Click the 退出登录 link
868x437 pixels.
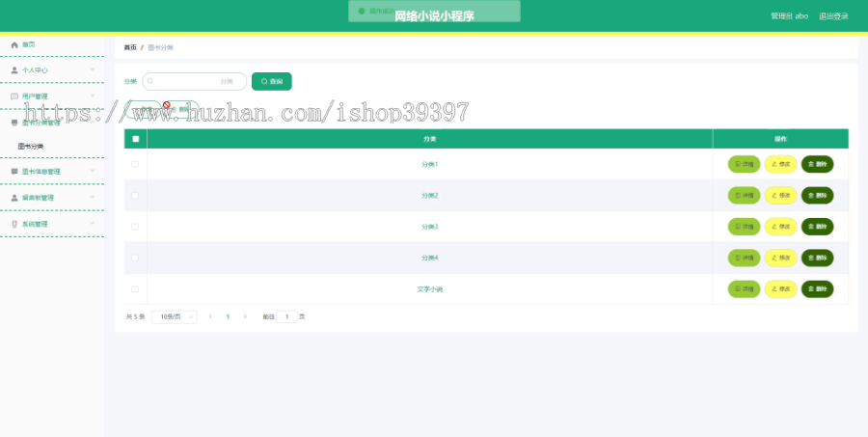pos(833,16)
